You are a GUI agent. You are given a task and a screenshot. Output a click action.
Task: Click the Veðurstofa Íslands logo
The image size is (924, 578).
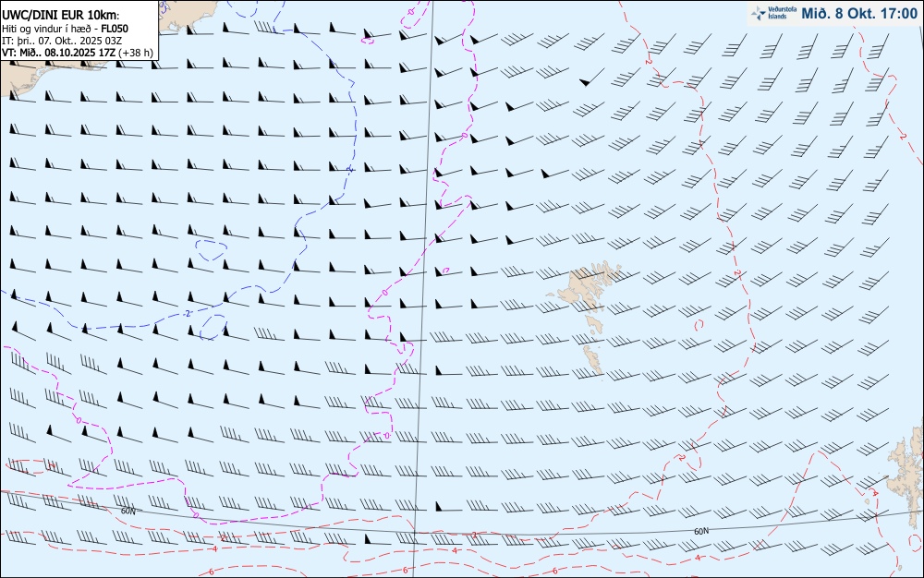pyautogui.click(x=774, y=13)
